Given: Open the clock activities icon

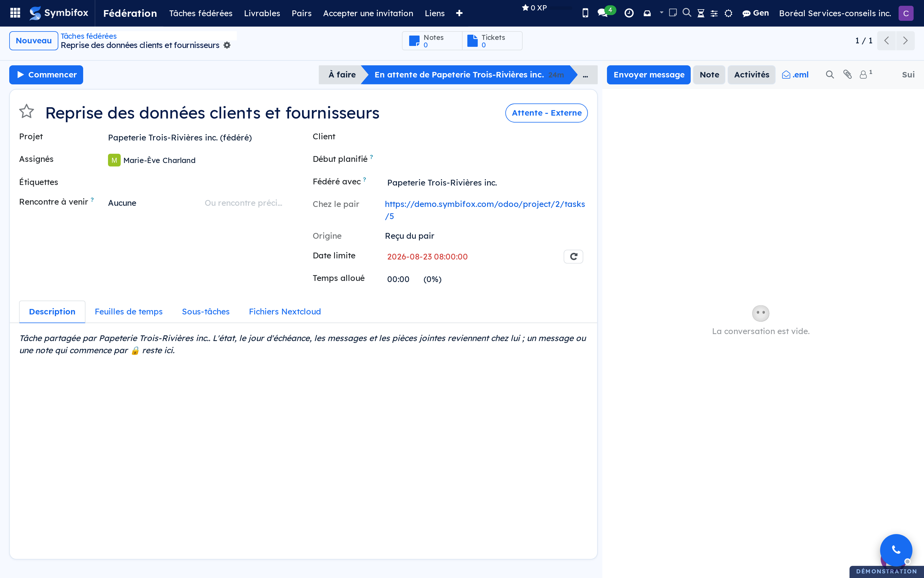Looking at the screenshot, I should (629, 13).
